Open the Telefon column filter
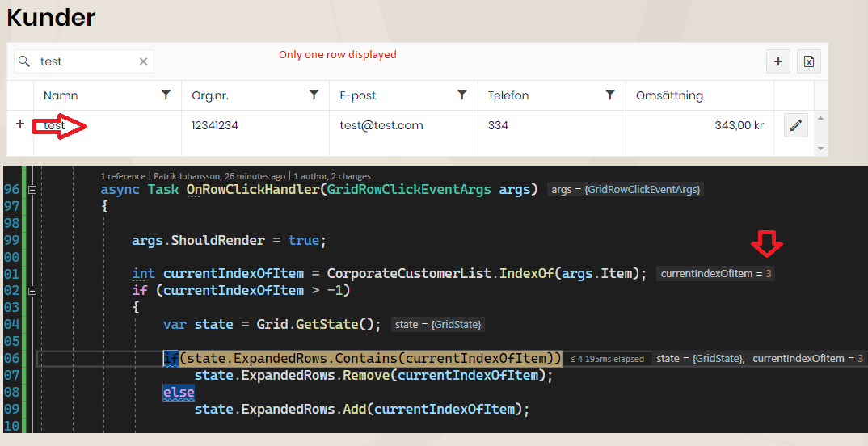This screenshot has height=446, width=868. point(611,95)
